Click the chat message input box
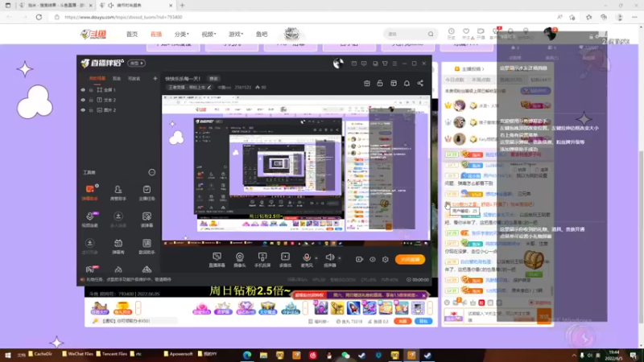This screenshot has width=644, height=362. tap(501, 316)
